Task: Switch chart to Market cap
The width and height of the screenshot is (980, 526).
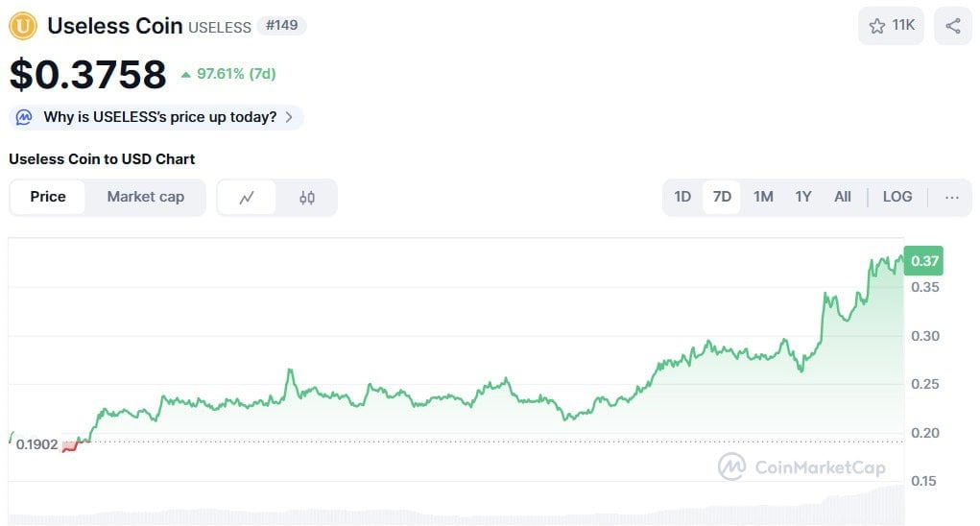Action: click(145, 197)
